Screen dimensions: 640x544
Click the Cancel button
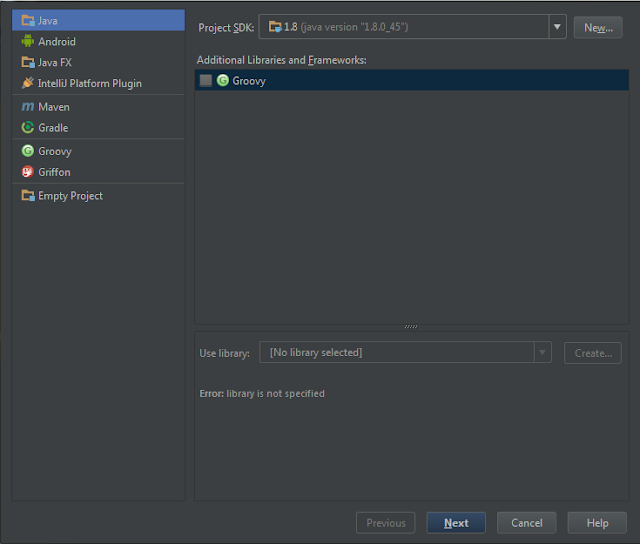coord(527,523)
